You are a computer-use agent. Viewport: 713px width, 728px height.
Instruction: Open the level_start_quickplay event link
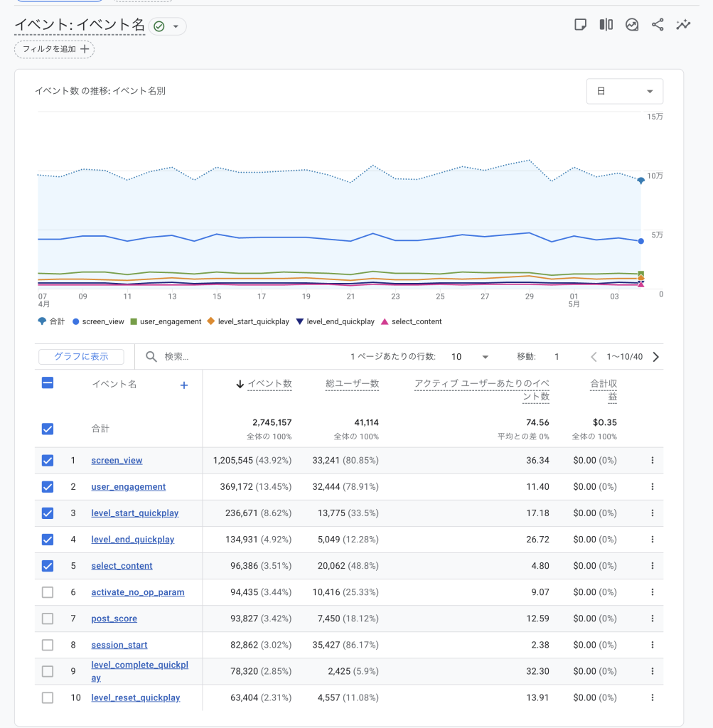tap(135, 513)
